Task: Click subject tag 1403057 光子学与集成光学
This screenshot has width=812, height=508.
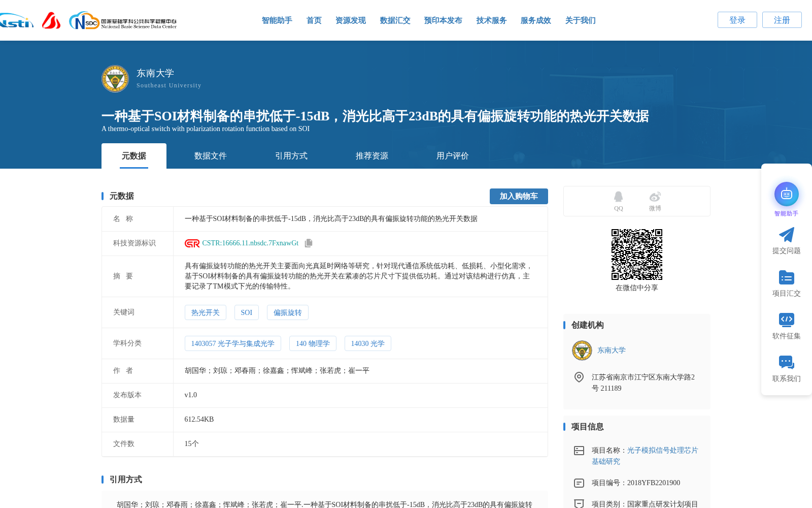Action: click(x=233, y=343)
